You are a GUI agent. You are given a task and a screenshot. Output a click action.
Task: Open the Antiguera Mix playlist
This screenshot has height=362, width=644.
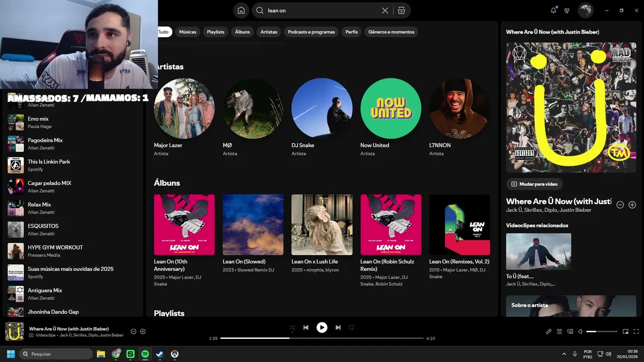coord(73,294)
